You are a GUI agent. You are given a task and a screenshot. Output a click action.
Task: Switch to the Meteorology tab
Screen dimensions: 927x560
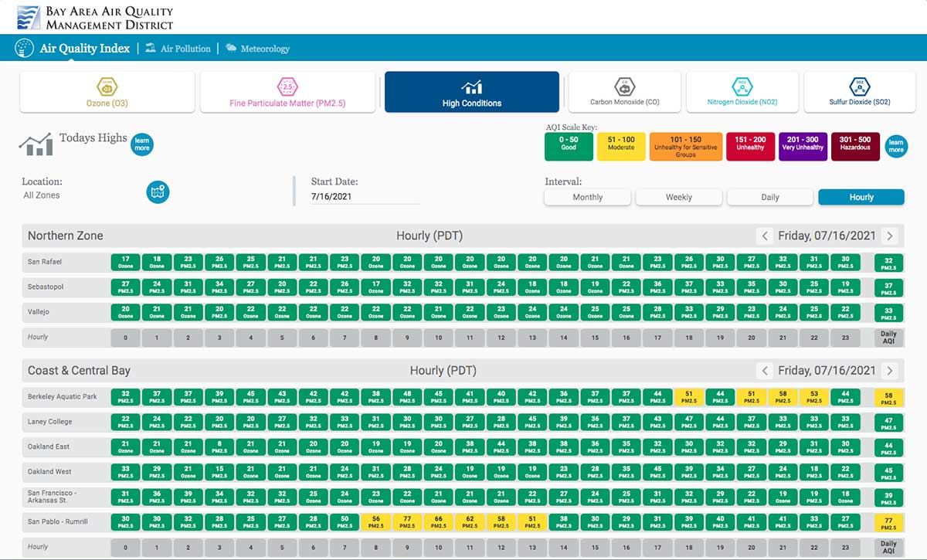[x=265, y=49]
